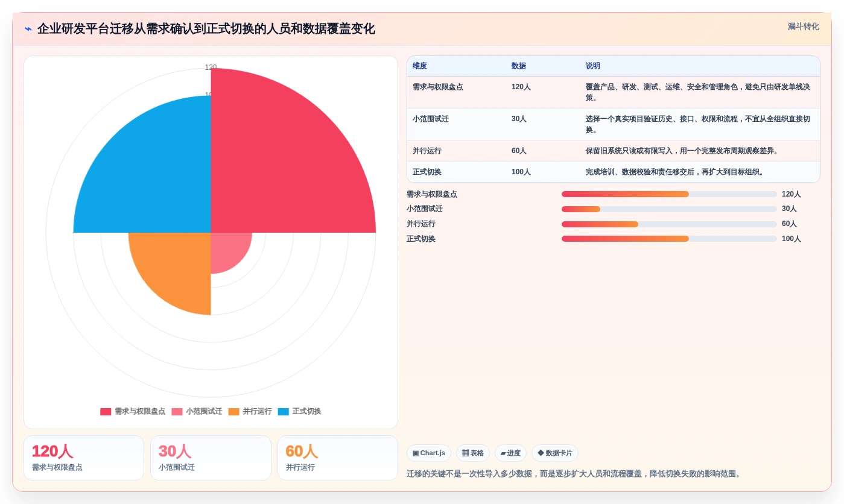Click the 60人 table cell
844x504 pixels.
[519, 151]
